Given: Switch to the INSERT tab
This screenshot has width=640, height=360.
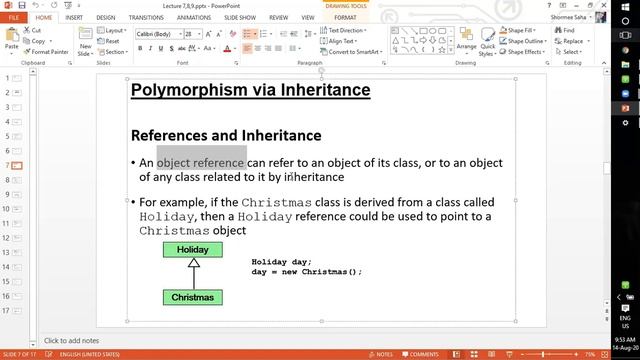Looking at the screenshot, I should tap(74, 18).
